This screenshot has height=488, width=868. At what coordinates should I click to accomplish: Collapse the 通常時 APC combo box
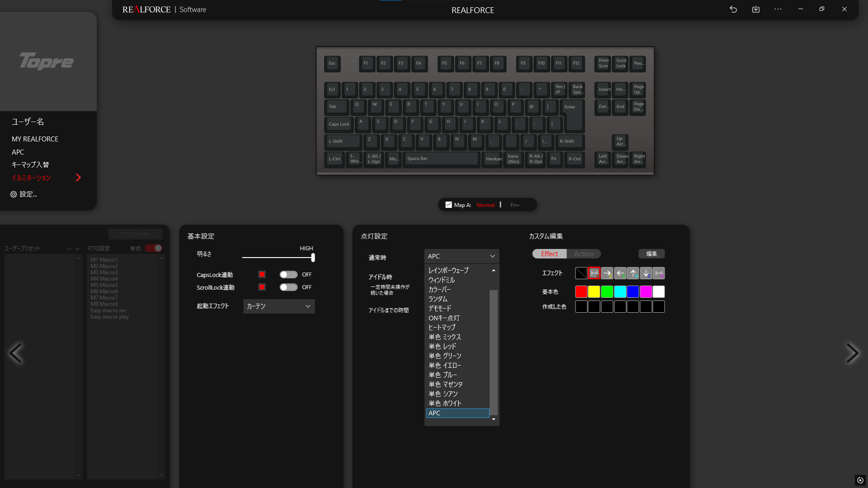(x=462, y=256)
